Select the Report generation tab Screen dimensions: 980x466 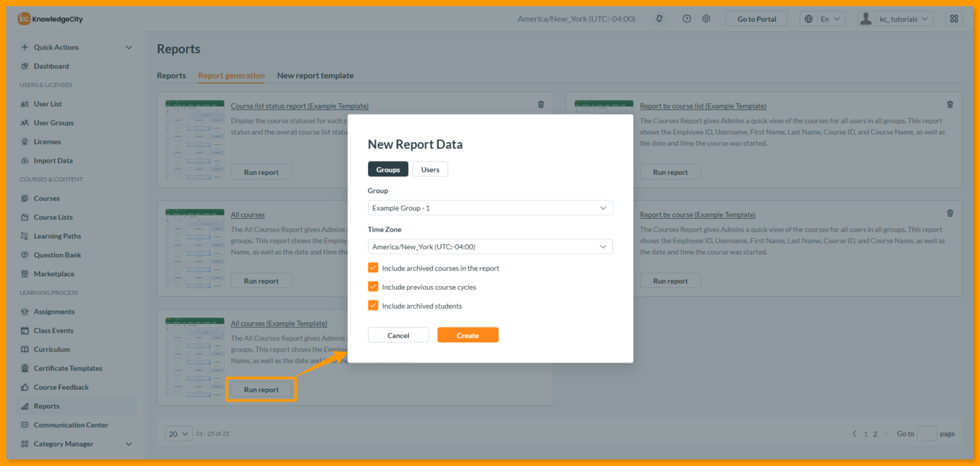tap(231, 76)
